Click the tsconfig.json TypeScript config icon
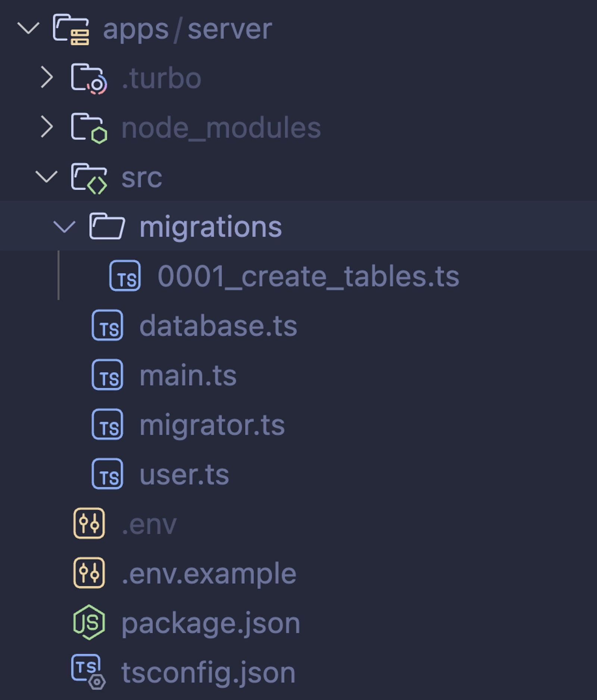The width and height of the screenshot is (597, 700). pos(88,671)
